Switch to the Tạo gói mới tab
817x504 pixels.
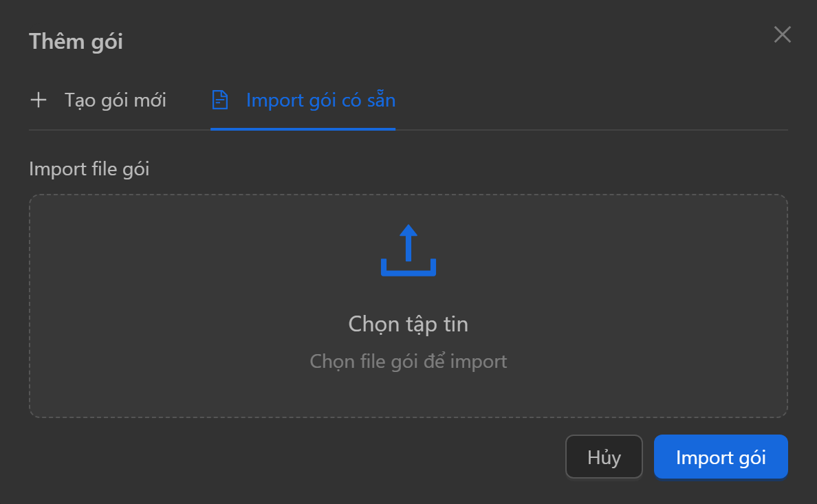(115, 100)
